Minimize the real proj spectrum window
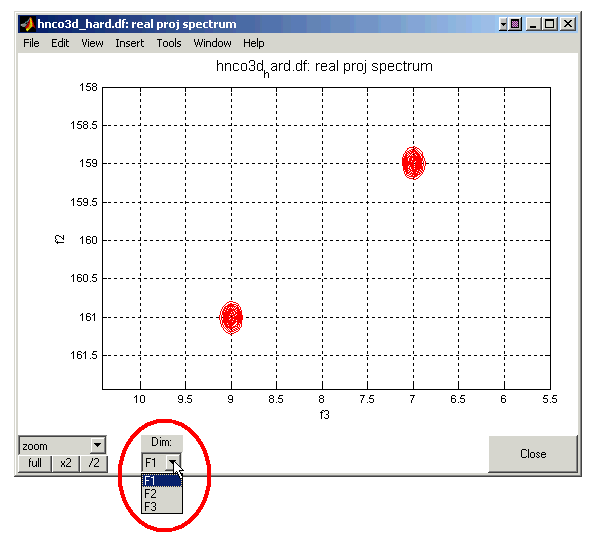 tap(533, 24)
